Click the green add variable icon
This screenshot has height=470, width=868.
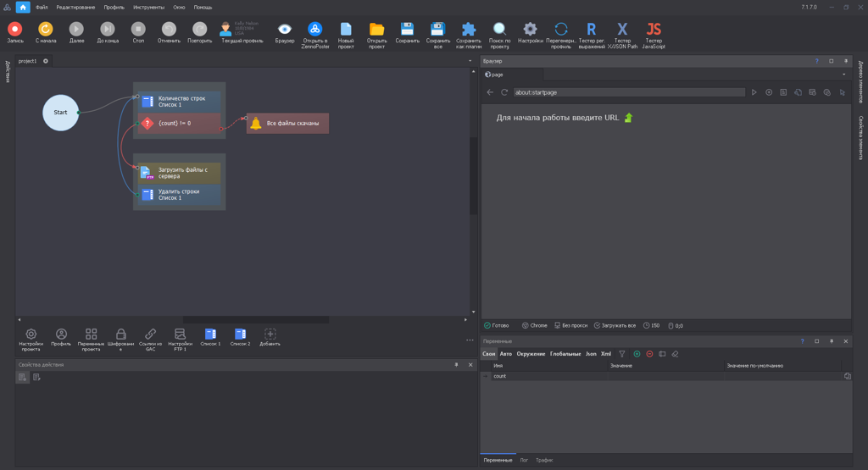pos(637,354)
